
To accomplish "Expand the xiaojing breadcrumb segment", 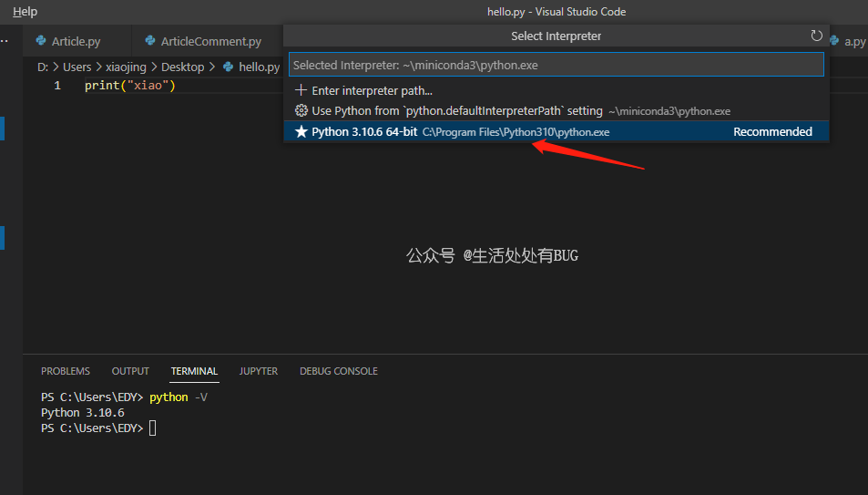I will 126,67.
